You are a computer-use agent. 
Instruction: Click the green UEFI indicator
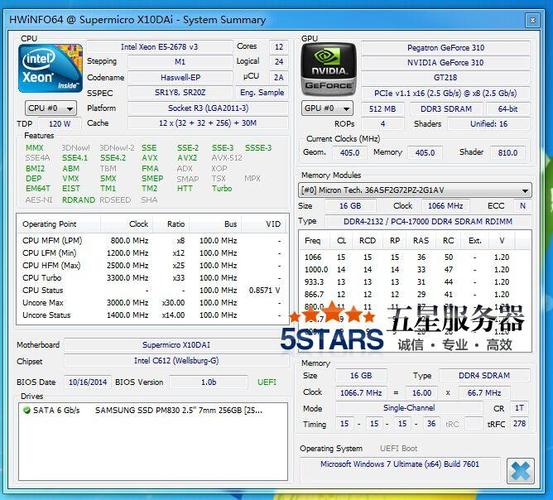tap(267, 382)
